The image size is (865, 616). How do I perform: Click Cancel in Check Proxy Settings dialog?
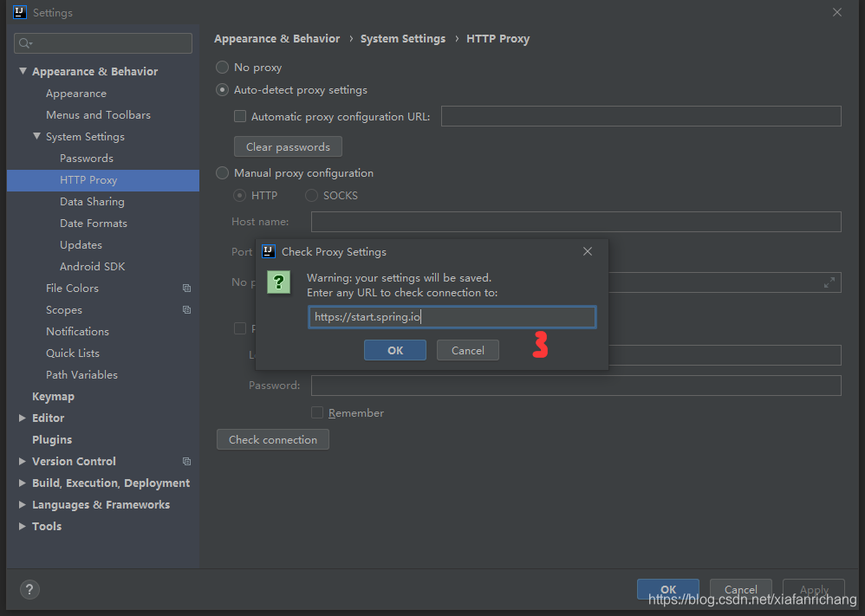pyautogui.click(x=468, y=350)
